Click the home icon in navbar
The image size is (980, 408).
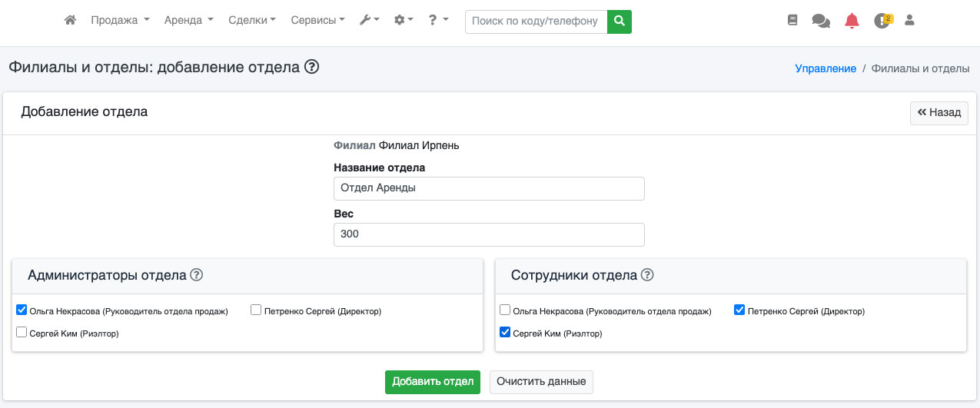[70, 21]
